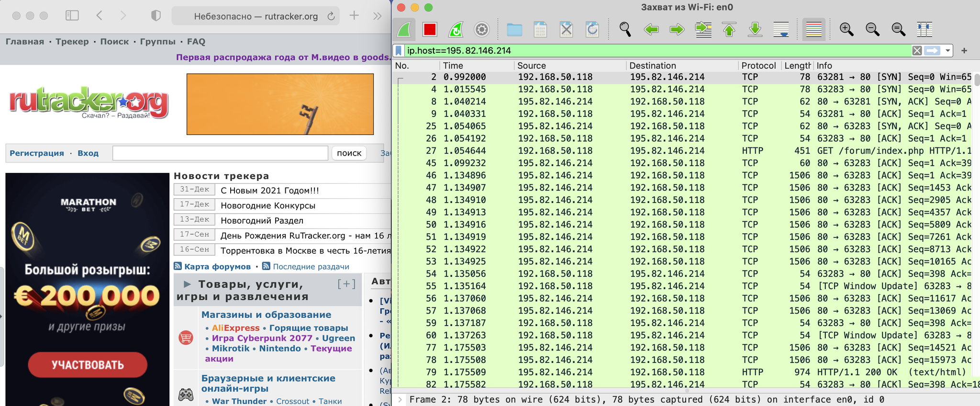Image resolution: width=980 pixels, height=406 pixels.
Task: Open the Трекер menu item
Action: click(72, 42)
